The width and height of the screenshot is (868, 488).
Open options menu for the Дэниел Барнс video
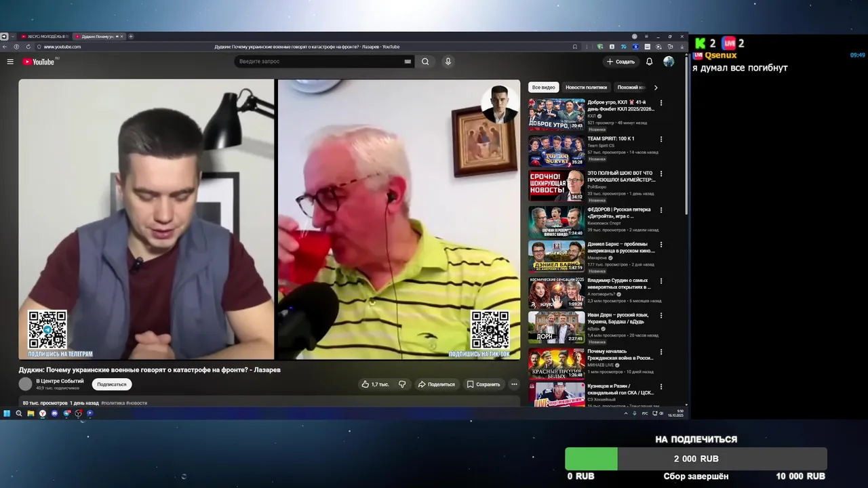(x=661, y=245)
